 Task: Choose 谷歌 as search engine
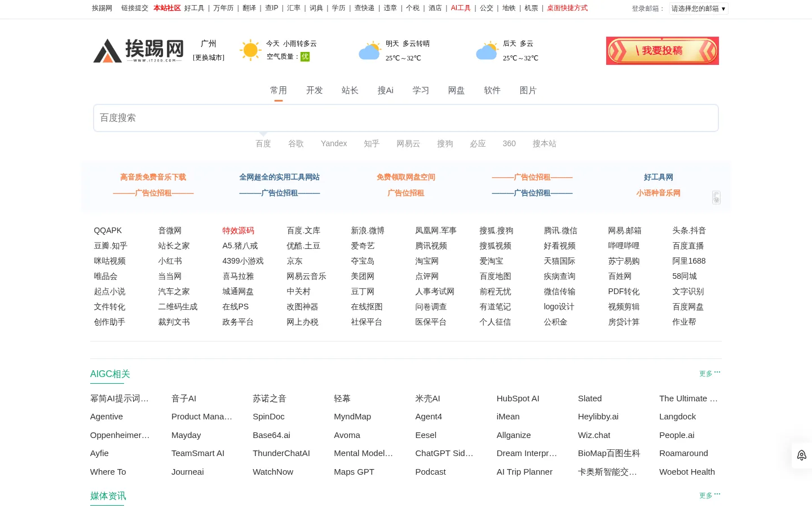296,143
